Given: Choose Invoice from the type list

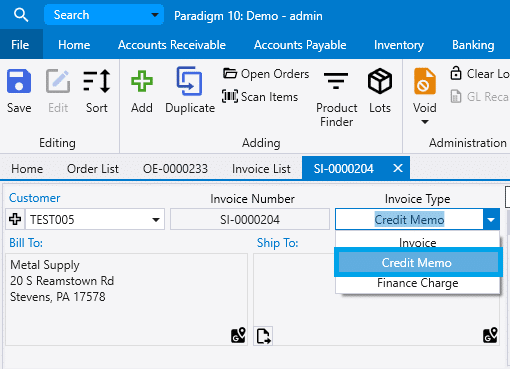Looking at the screenshot, I should (x=417, y=241).
